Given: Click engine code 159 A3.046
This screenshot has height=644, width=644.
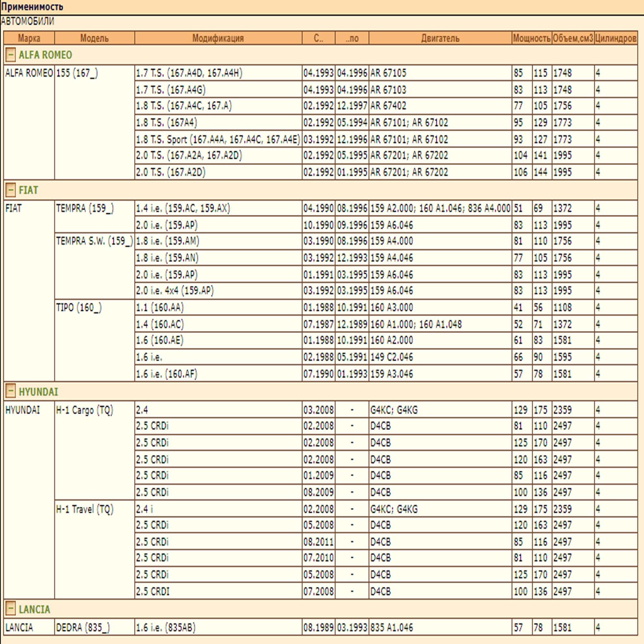Looking at the screenshot, I should (x=392, y=374).
